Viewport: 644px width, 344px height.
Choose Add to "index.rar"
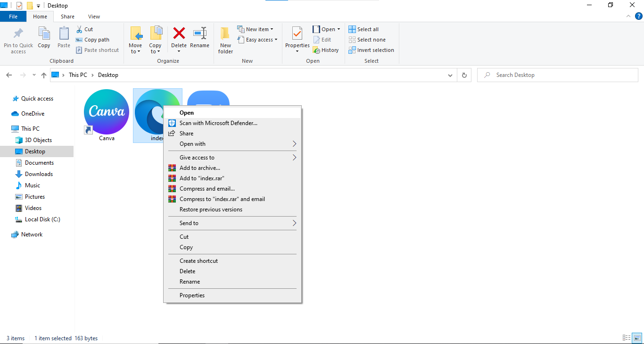pyautogui.click(x=232, y=178)
